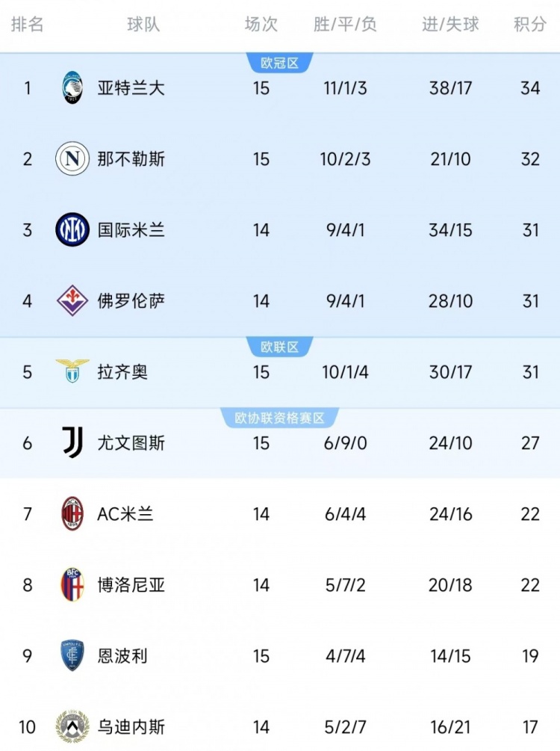Viewport: 560px width, 751px height.
Task: Sort table by 场次 column header
Action: [x=261, y=25]
